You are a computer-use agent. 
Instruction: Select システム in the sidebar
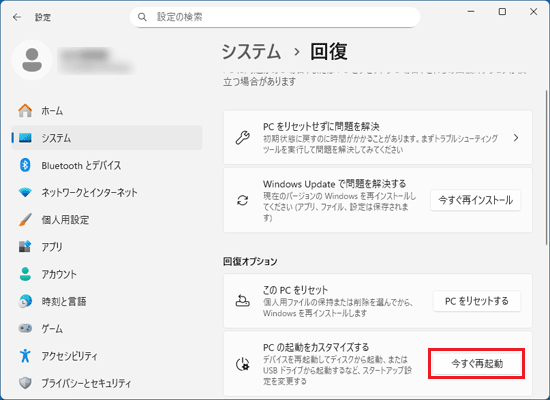107,138
